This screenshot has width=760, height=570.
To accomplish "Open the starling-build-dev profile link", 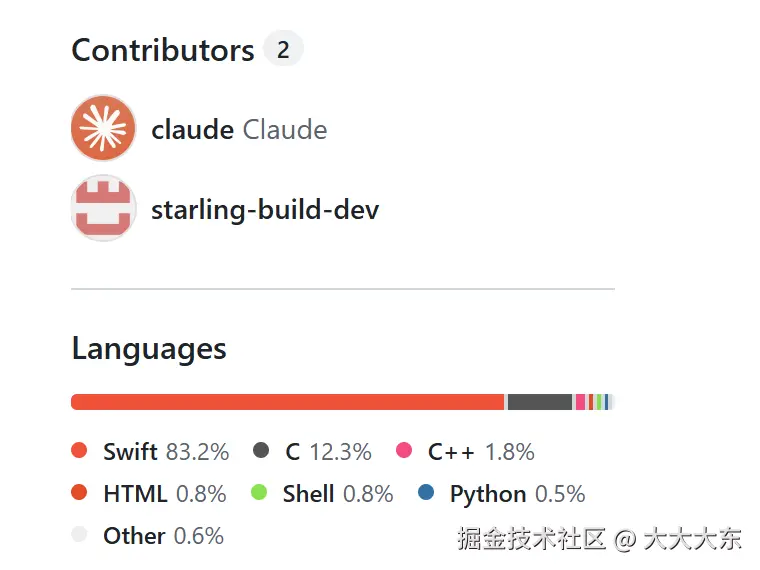I will tap(265, 209).
